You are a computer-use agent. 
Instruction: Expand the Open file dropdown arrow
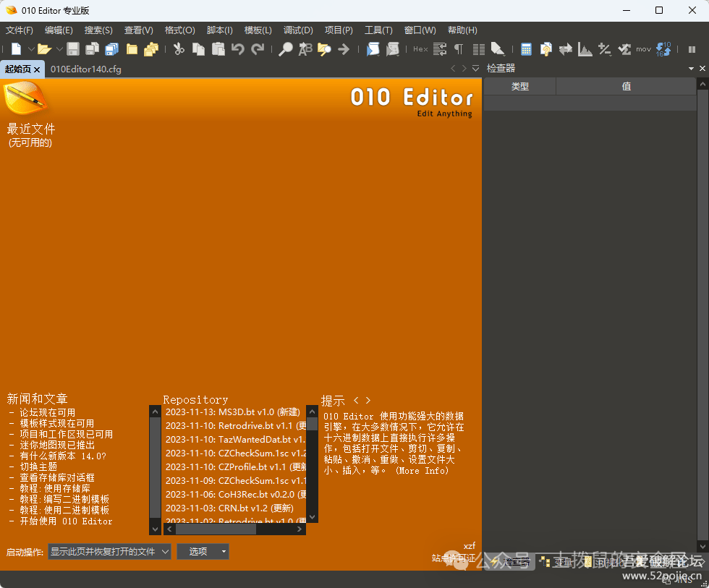pos(59,48)
